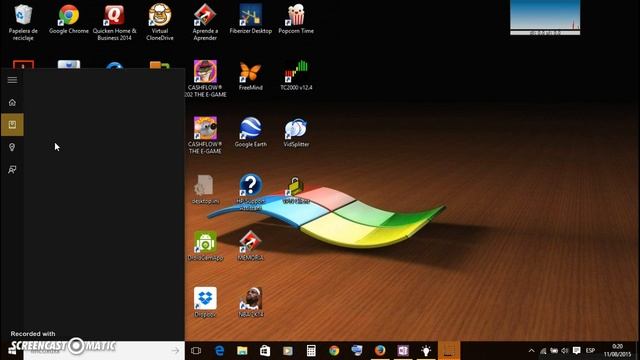Viewport: 640px width, 360px height.
Task: Select the padlock shortcut beside HP Support
Action: pyautogui.click(x=296, y=189)
